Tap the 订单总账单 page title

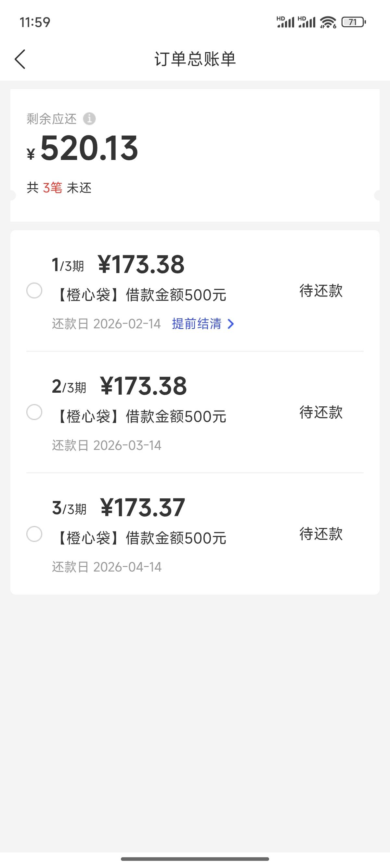click(x=195, y=59)
